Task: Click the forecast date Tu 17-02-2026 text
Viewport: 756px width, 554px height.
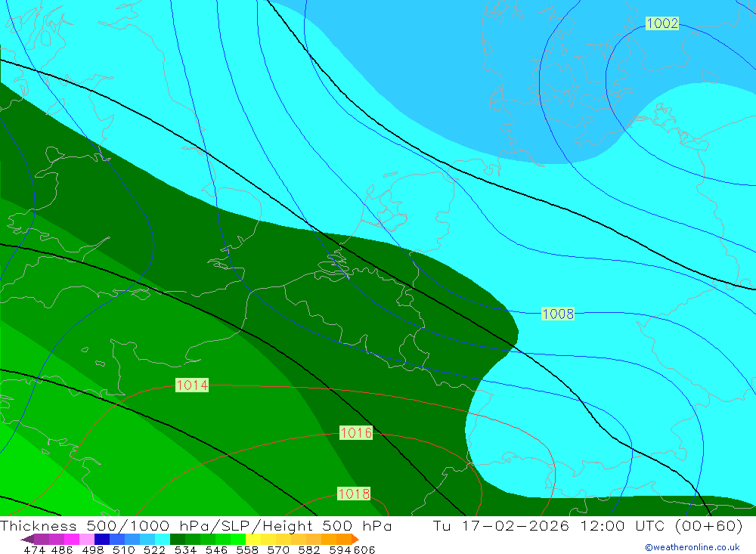Action: [x=501, y=525]
